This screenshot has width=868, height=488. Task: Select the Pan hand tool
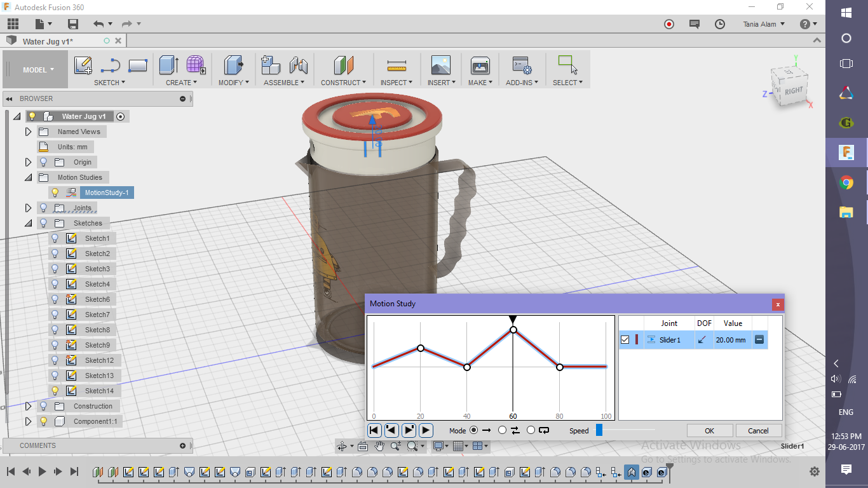379,446
